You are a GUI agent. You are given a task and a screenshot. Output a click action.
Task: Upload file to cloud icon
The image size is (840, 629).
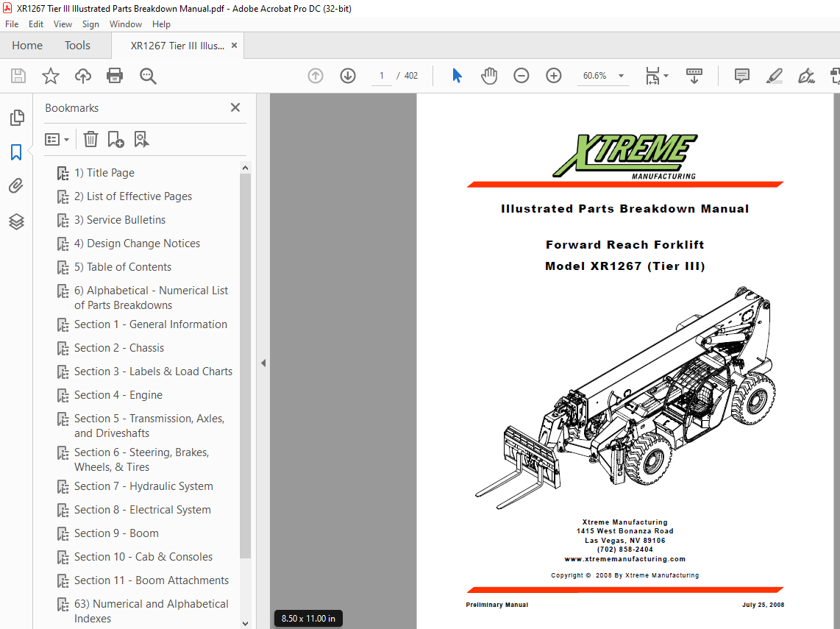click(82, 76)
